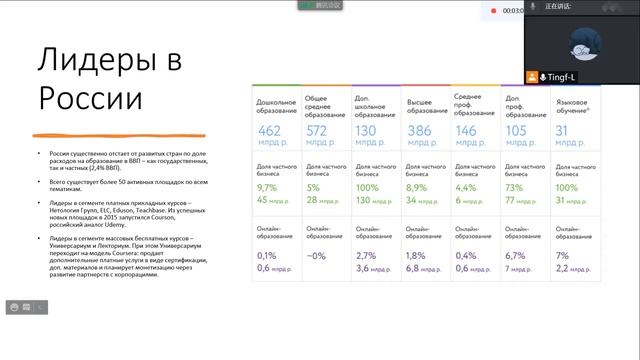Click the online share ~0%
This screenshot has width=640, height=360.
[x=316, y=256]
